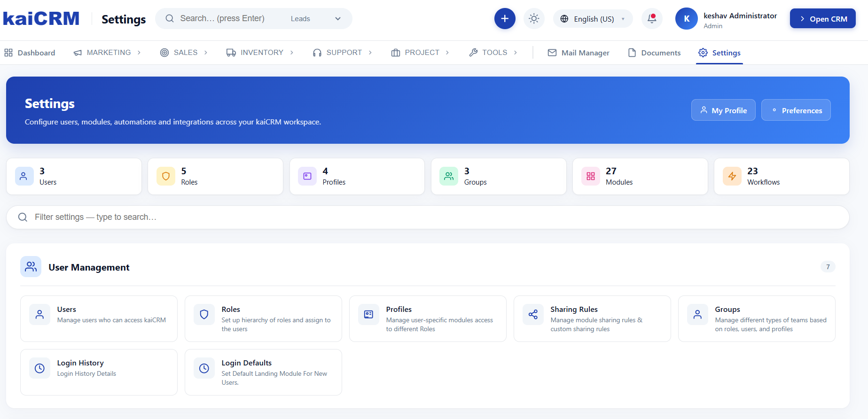Click the Users stat card icon
This screenshot has height=419, width=868.
point(24,176)
